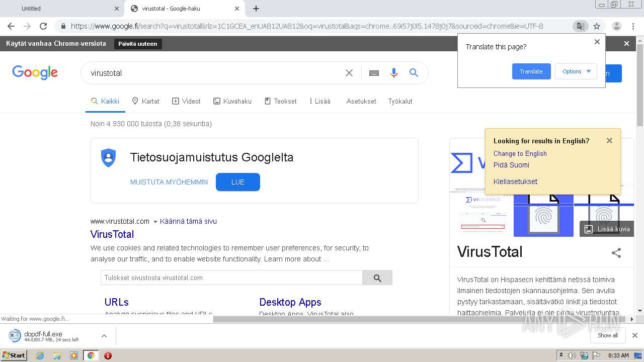Click the address bar URL
The height and width of the screenshot is (362, 644).
click(307, 26)
